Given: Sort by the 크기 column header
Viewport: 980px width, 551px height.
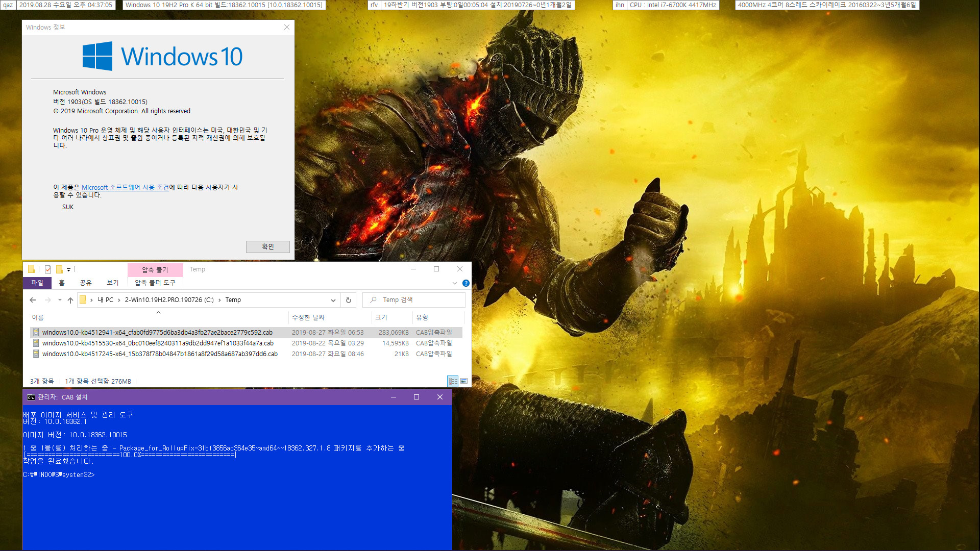Looking at the screenshot, I should pos(391,317).
